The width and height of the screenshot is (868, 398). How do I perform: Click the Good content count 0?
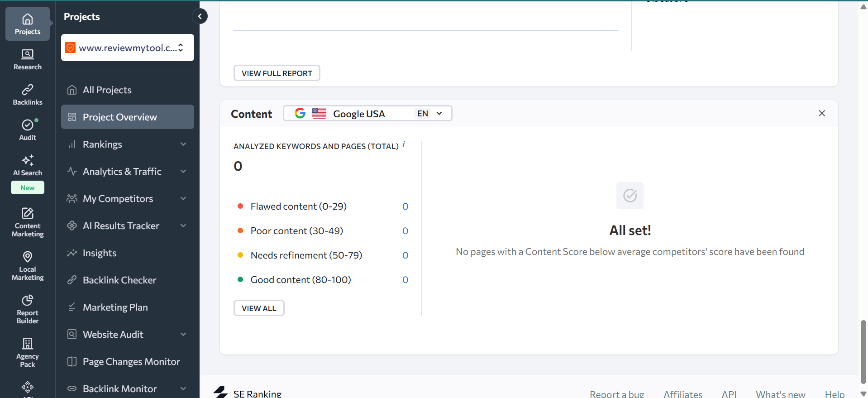[x=405, y=280]
